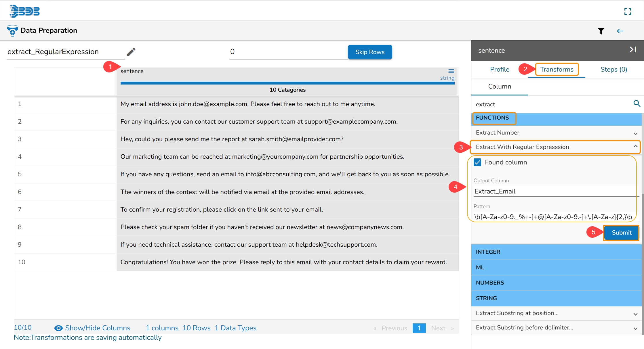
Task: Open the filter funnel icon
Action: [601, 31]
